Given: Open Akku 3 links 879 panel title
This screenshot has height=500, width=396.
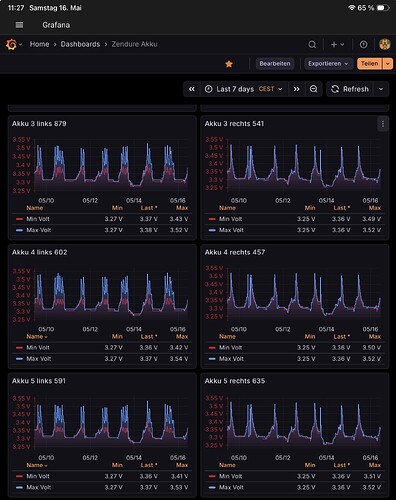Looking at the screenshot, I should 39,124.
